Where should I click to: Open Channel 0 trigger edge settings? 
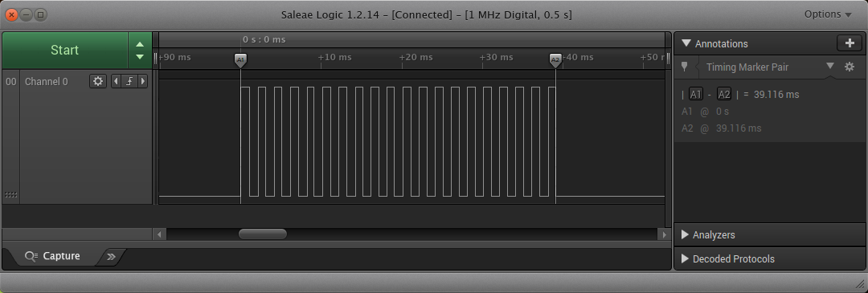point(129,81)
